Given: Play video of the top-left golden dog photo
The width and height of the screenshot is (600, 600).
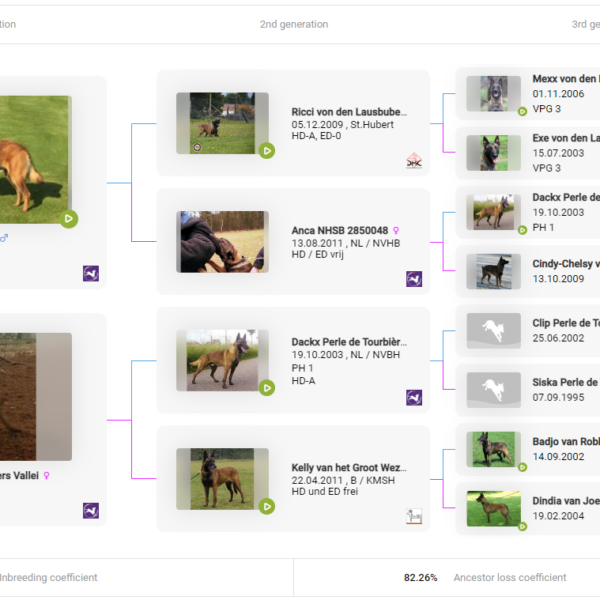Looking at the screenshot, I should 69,218.
